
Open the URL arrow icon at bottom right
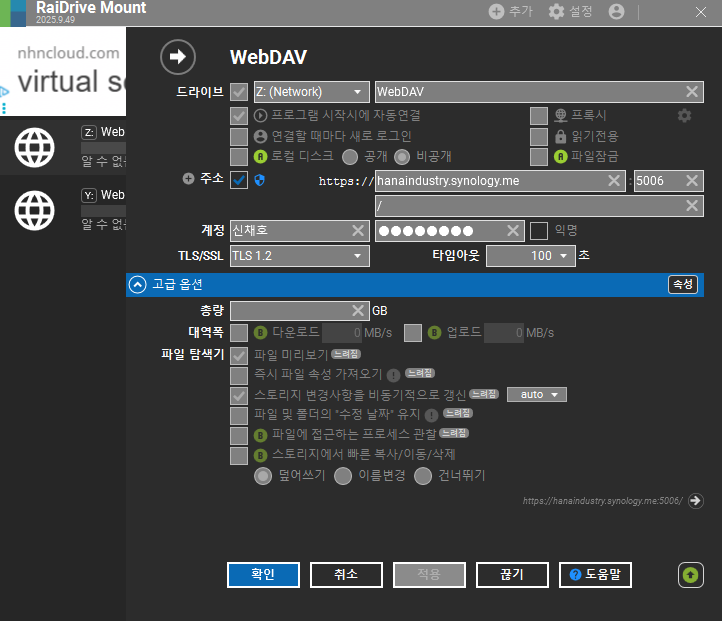tap(696, 501)
